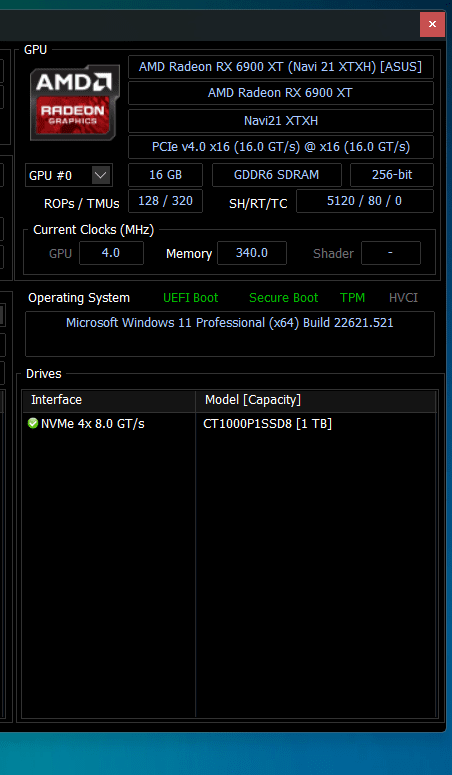The width and height of the screenshot is (452, 775).
Task: Click the GPU clock value 4.0
Action: 111,253
